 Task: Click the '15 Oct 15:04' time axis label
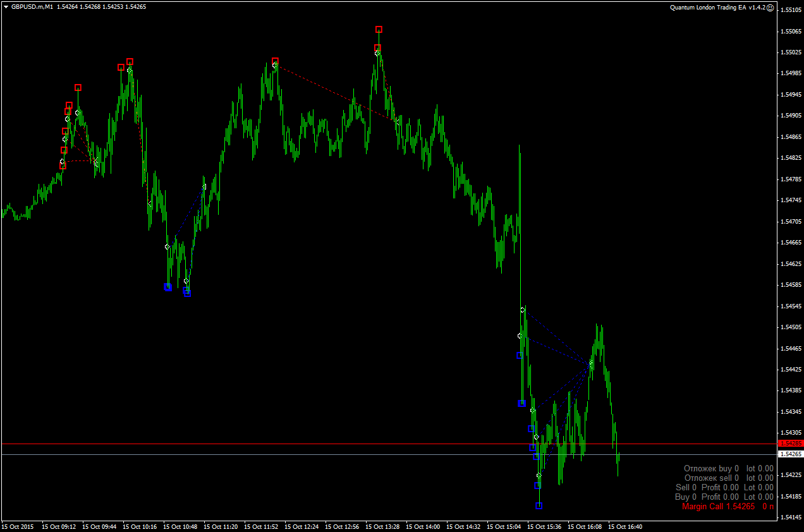point(503,526)
